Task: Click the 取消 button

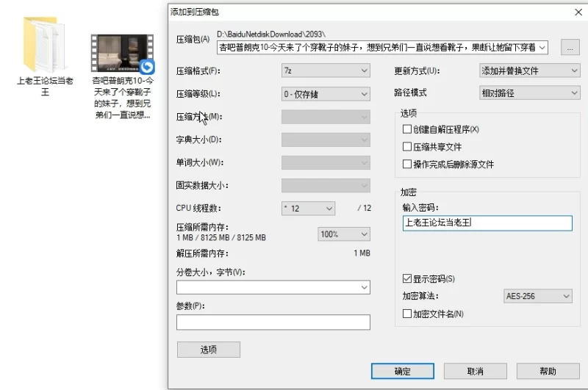Action: coord(475,371)
